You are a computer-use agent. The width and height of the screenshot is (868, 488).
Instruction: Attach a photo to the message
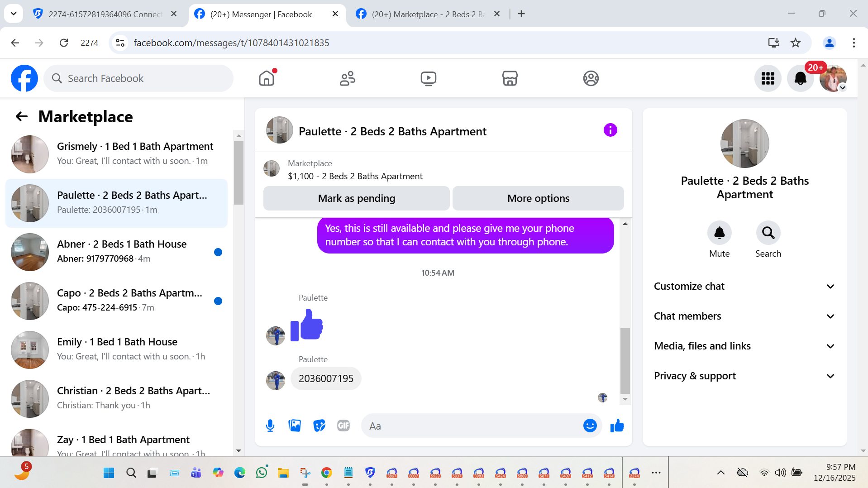tap(295, 426)
